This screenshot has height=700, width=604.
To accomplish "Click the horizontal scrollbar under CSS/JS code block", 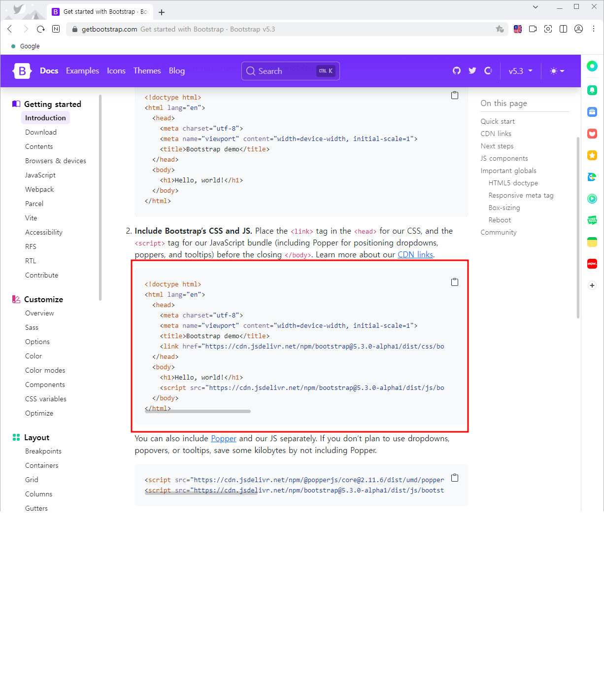I will pyautogui.click(x=198, y=411).
